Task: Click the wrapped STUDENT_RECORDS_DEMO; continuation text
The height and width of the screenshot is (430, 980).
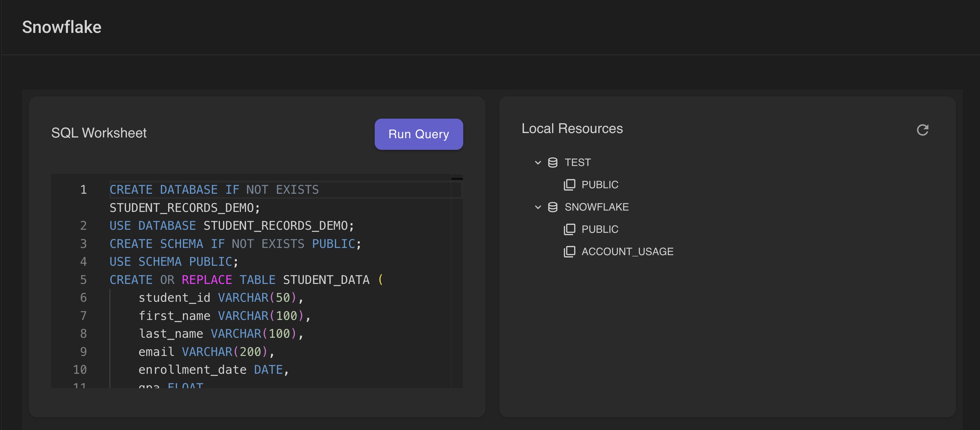Action: 185,208
